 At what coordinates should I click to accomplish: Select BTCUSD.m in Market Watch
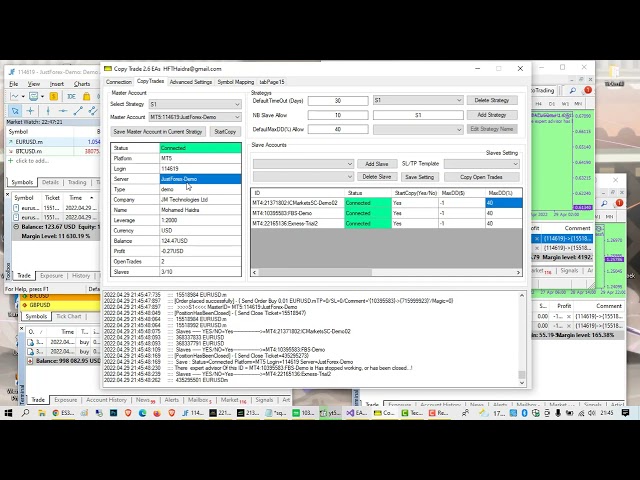53,151
